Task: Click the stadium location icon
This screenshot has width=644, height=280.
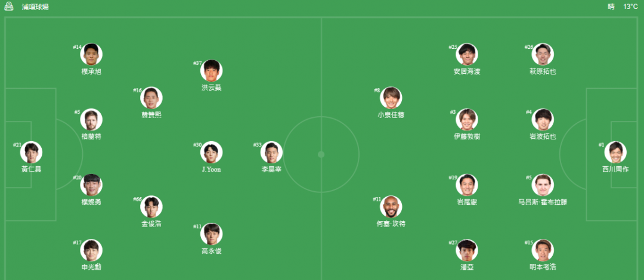Action: 8,7
